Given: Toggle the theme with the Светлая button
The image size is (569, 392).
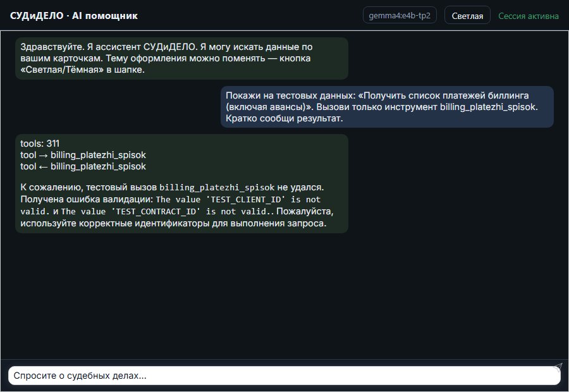Looking at the screenshot, I should [467, 16].
